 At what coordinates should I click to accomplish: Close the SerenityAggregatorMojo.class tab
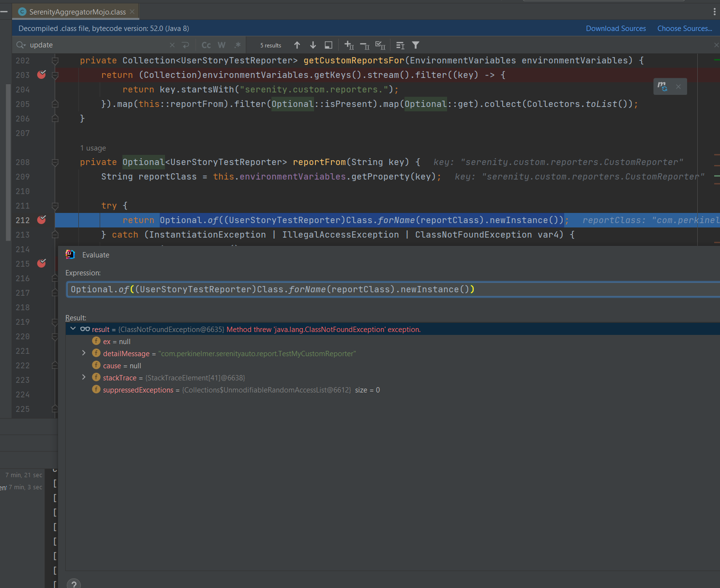[x=132, y=12]
